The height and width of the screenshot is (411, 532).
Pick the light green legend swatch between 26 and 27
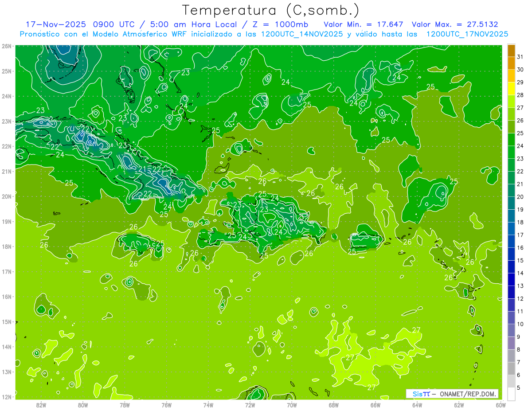(511, 114)
